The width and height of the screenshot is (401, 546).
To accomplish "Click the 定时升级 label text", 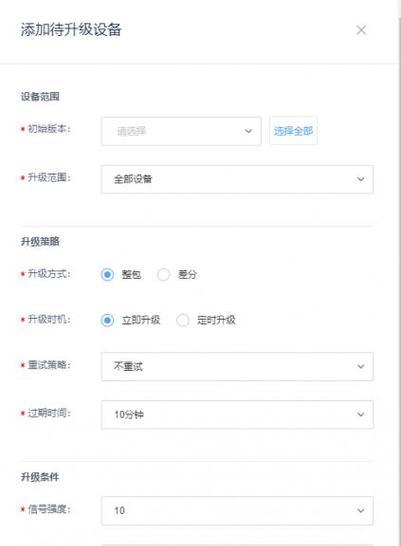I will [216, 320].
